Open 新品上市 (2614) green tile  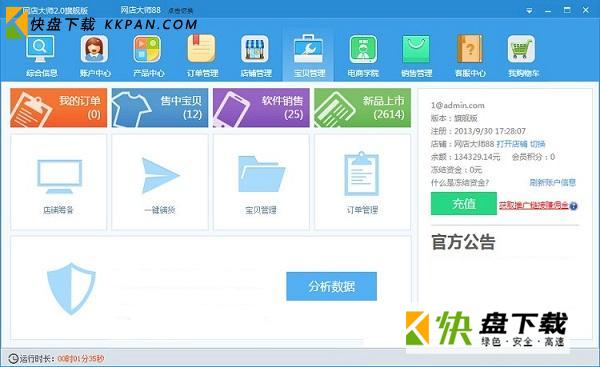click(x=362, y=108)
